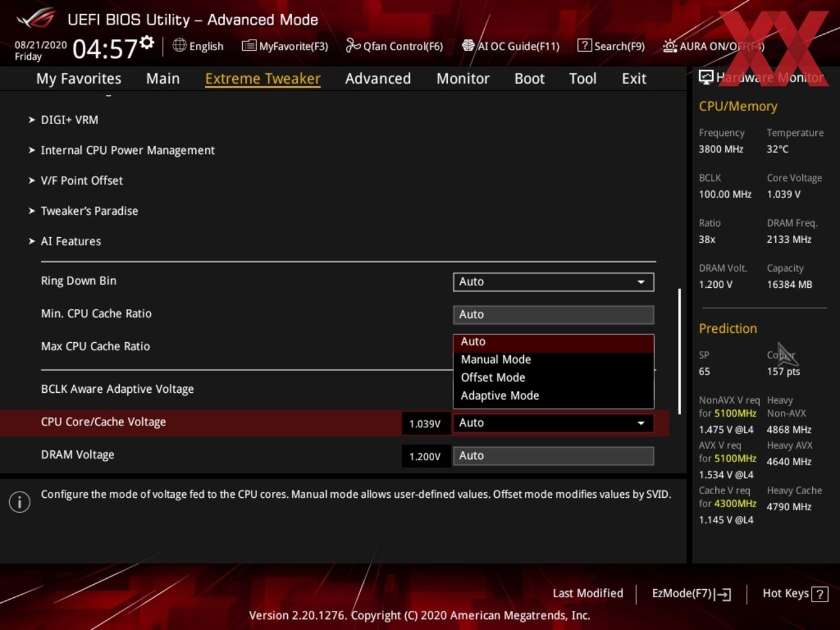
Task: Open the Boot tab
Action: tap(529, 79)
